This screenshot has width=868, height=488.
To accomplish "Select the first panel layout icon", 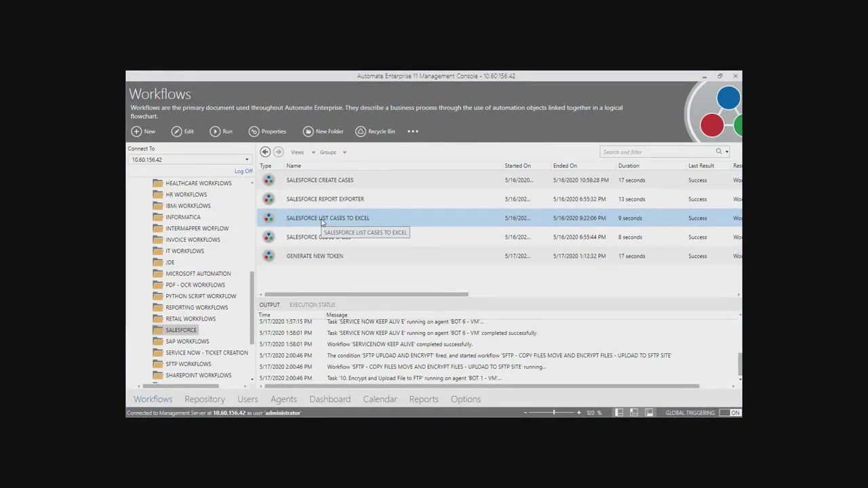I will 619,412.
